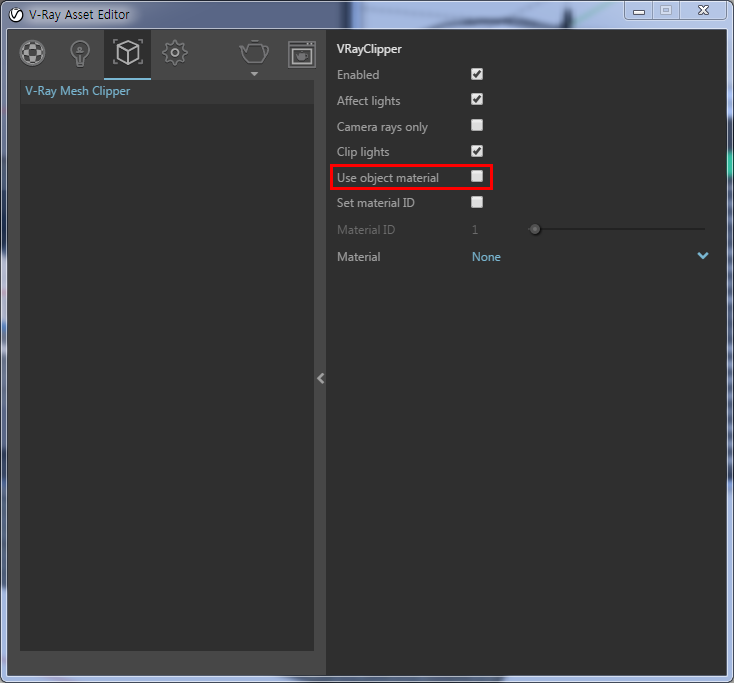Screen dimensions: 734x683
Task: Select the Geometry tab cube icon
Action: 127,52
